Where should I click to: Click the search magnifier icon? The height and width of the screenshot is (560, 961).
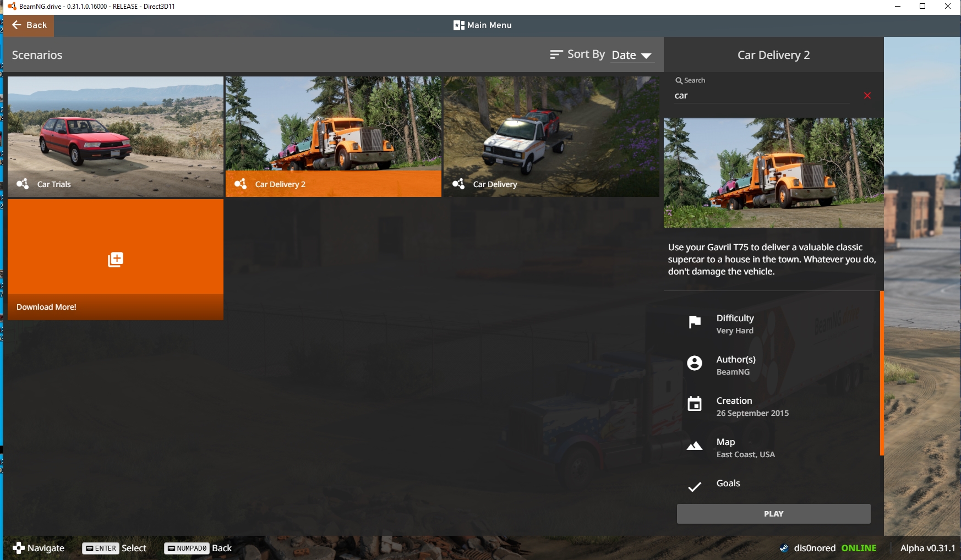tap(679, 80)
